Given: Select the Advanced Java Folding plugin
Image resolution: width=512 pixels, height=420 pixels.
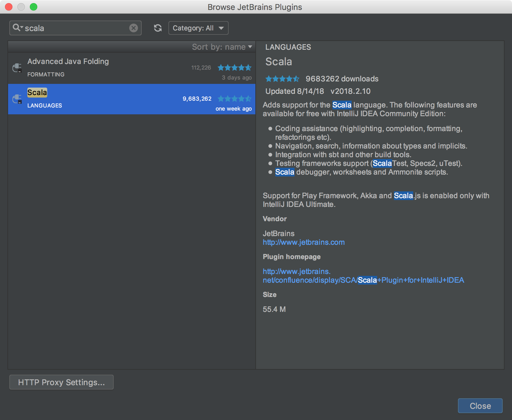Looking at the screenshot, I should point(68,62).
